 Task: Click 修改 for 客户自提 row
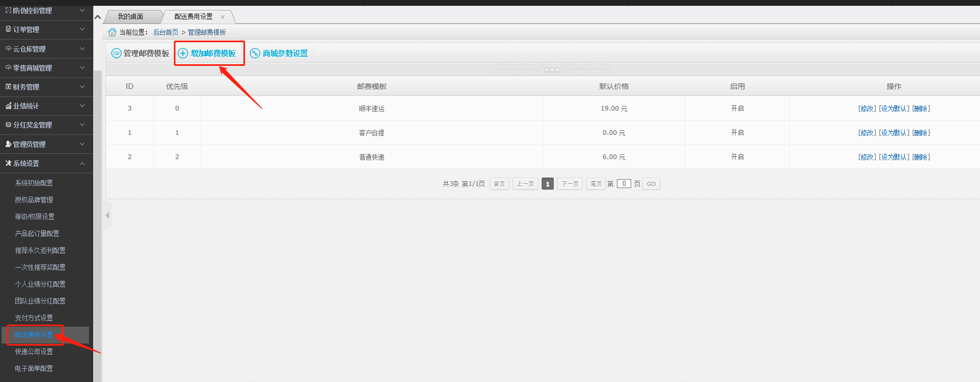(867, 133)
